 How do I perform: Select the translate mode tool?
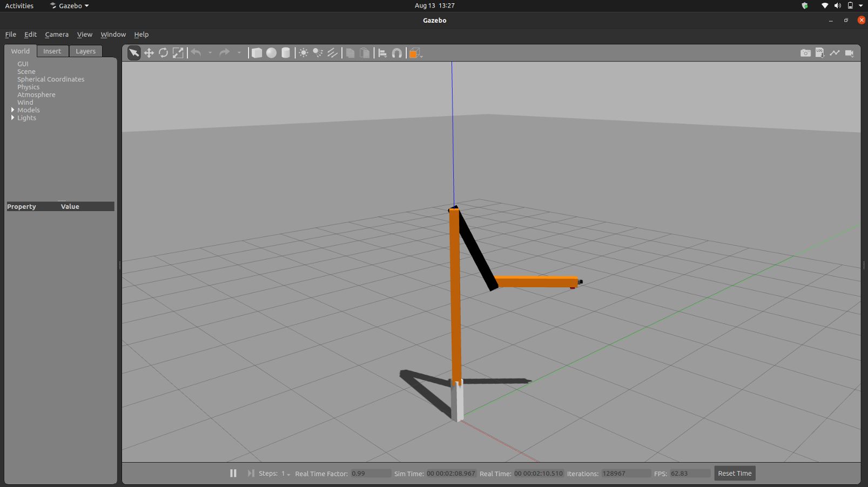[149, 53]
